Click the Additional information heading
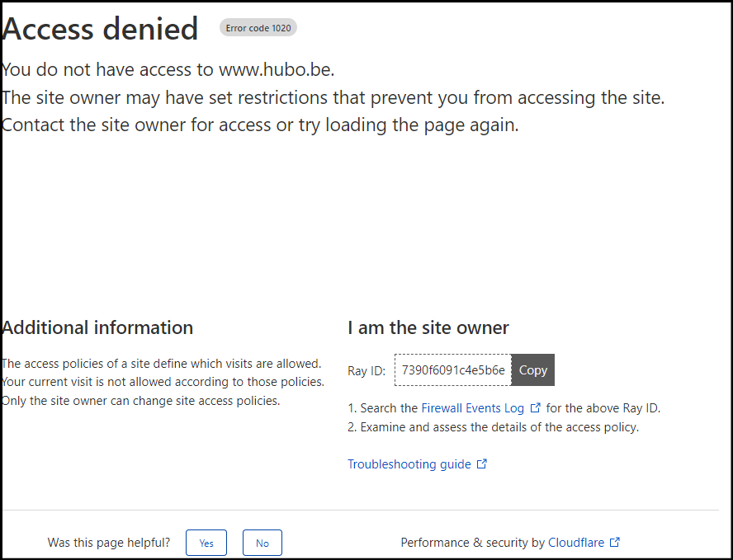The height and width of the screenshot is (560, 733). 97,327
